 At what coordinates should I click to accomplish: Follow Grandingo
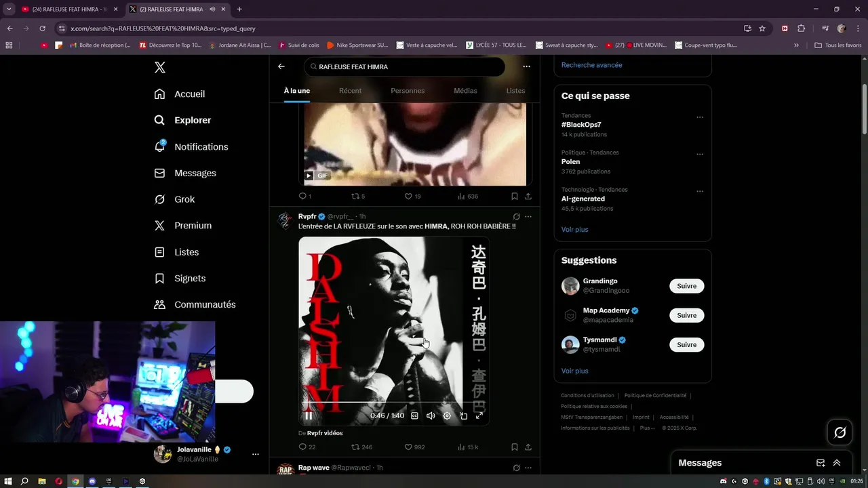pyautogui.click(x=686, y=286)
